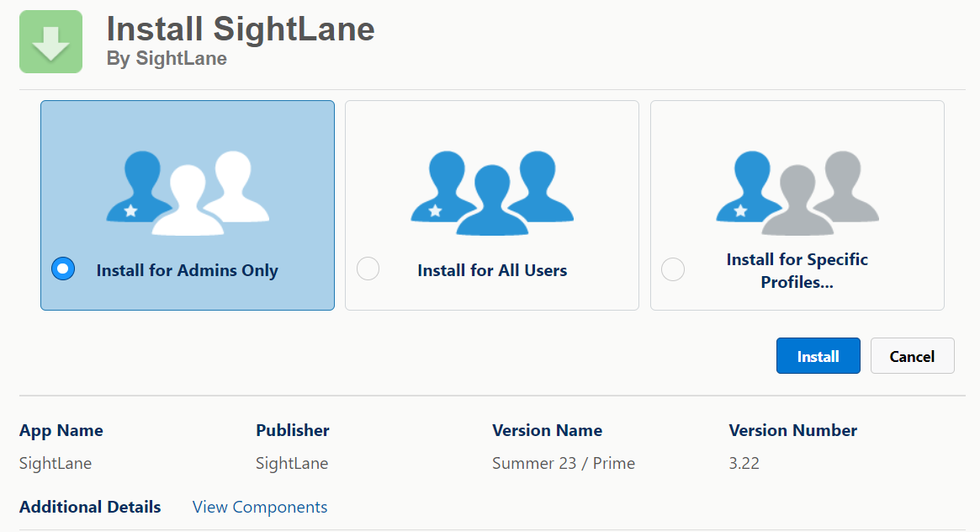
Task: Click the All Users people illustration
Action: pyautogui.click(x=492, y=193)
